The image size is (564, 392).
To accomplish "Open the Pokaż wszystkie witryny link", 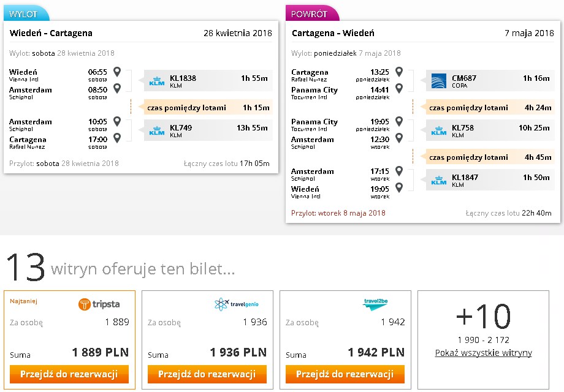I will coord(484,353).
